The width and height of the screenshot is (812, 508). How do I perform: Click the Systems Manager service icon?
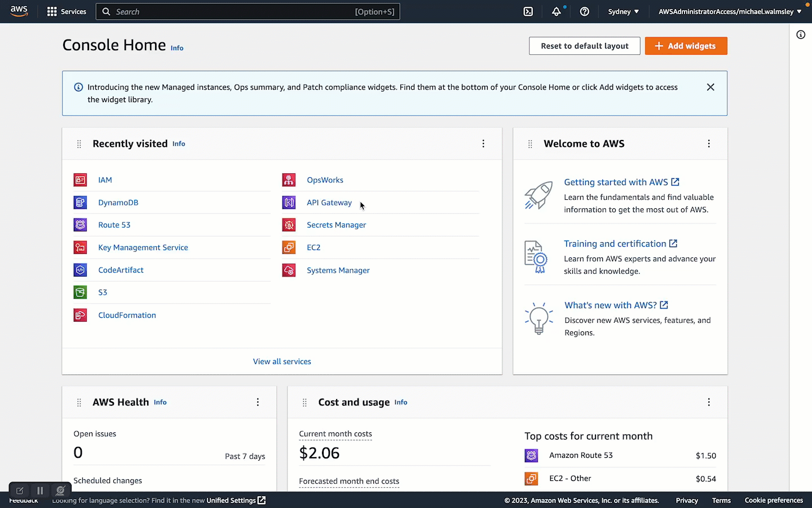pyautogui.click(x=289, y=270)
